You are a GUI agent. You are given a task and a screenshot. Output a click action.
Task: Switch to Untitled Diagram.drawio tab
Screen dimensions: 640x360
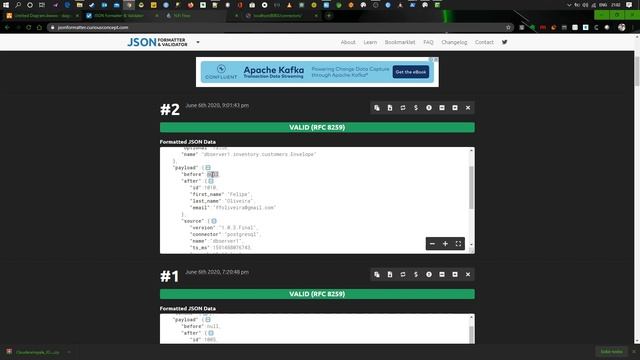point(43,16)
